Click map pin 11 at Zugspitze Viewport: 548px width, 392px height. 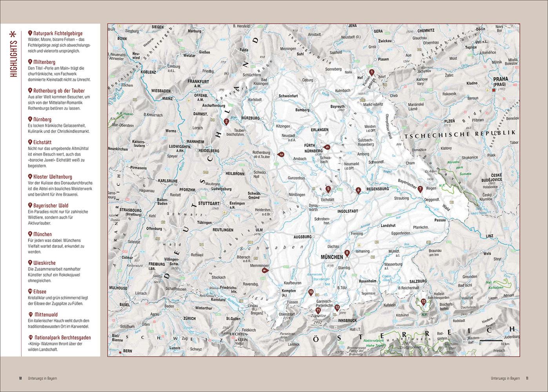pyautogui.click(x=318, y=311)
